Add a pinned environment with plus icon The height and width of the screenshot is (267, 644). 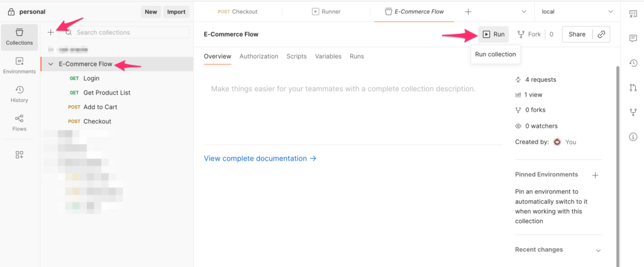point(595,174)
